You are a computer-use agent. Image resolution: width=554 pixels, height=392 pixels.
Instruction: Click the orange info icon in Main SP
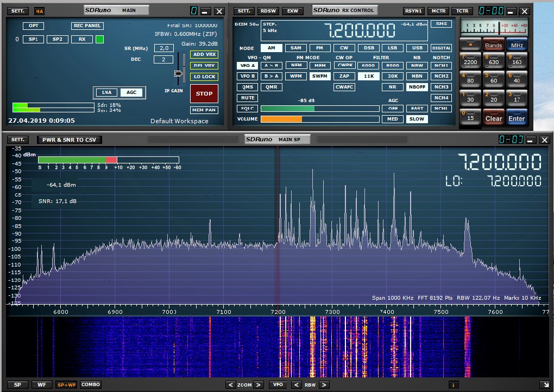(454, 385)
